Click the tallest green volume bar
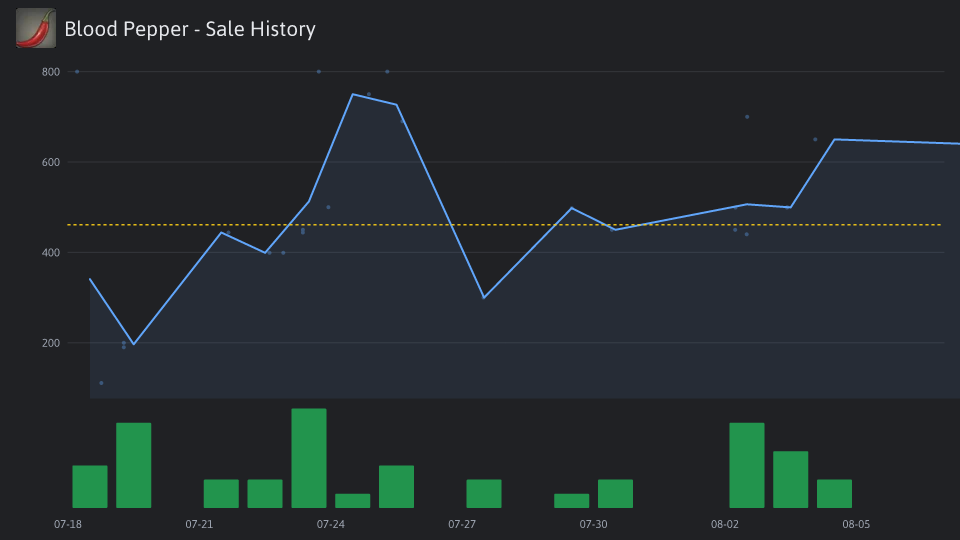The height and width of the screenshot is (540, 960). pyautogui.click(x=309, y=458)
